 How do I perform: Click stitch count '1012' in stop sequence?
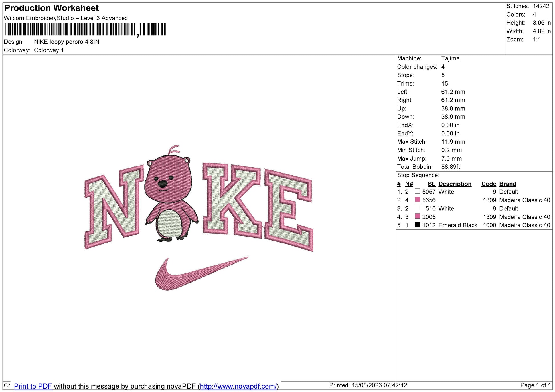429,225
